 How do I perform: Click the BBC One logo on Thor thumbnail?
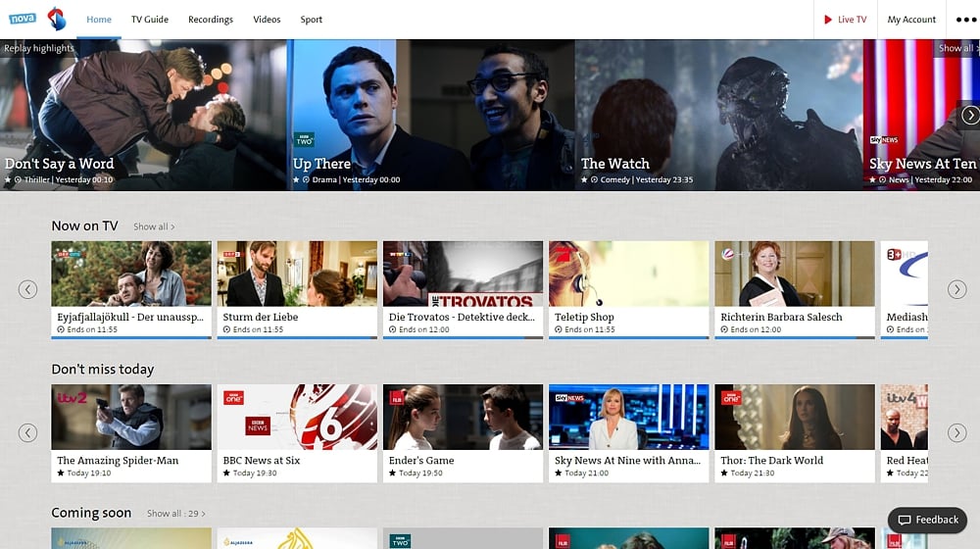coord(731,398)
